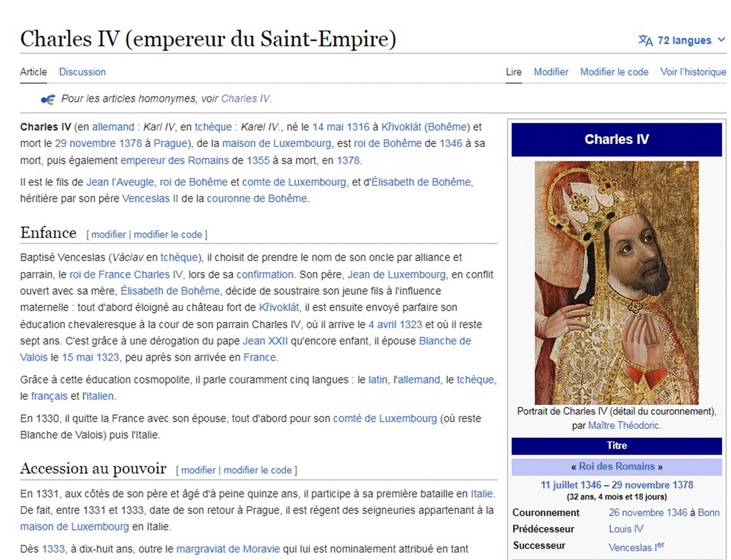
Task: Click modifier next to Enfance heading
Action: click(x=109, y=235)
